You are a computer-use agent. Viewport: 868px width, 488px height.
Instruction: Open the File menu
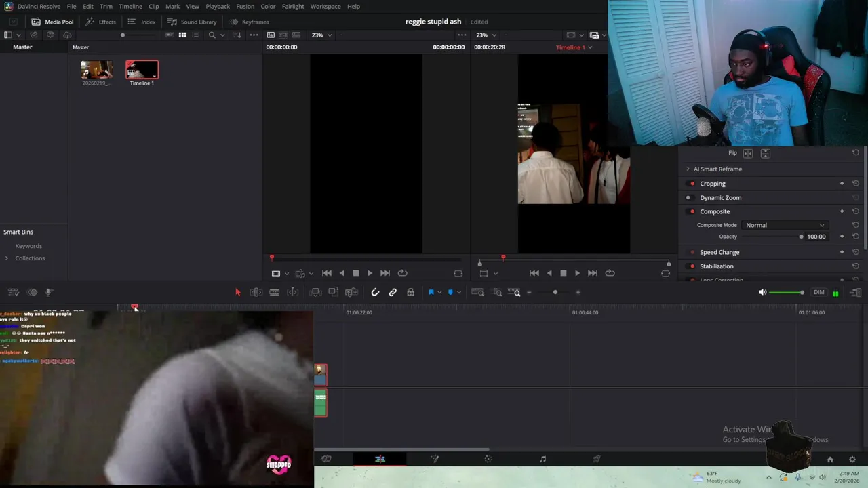(71, 6)
